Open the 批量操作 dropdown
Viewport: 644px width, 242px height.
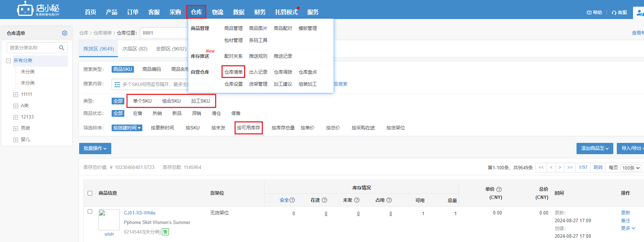click(x=95, y=149)
